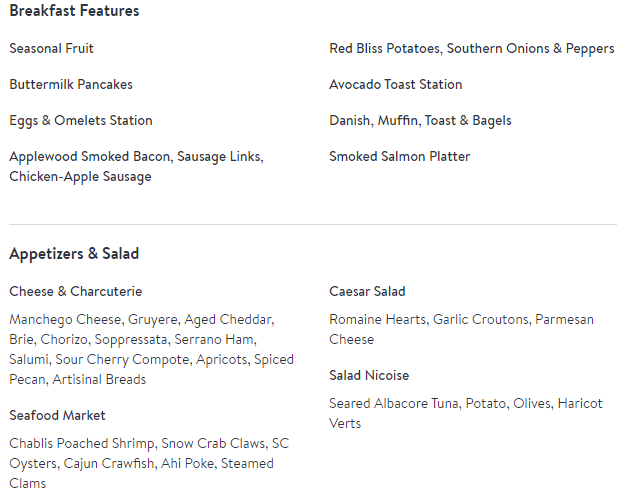626x499 pixels.
Task: Select the Cheese & Charcuterie title
Action: click(x=76, y=291)
